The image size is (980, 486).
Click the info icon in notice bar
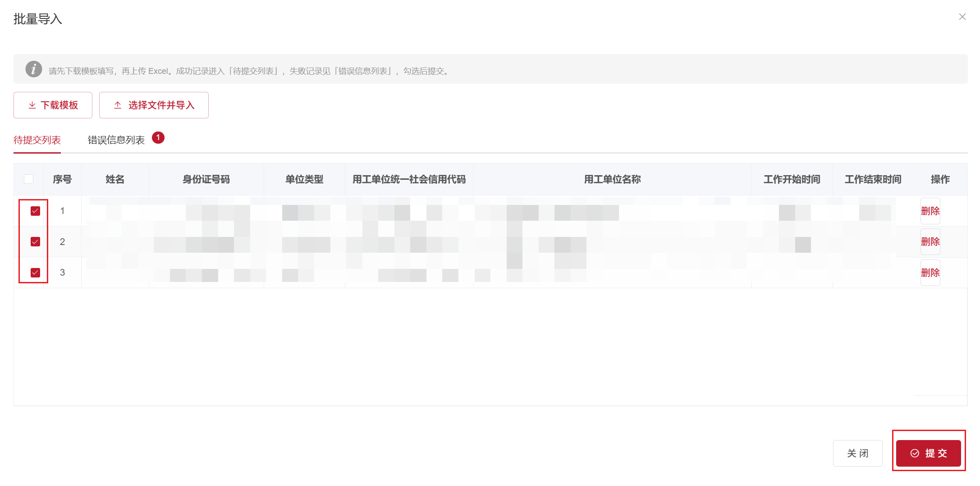(x=34, y=69)
